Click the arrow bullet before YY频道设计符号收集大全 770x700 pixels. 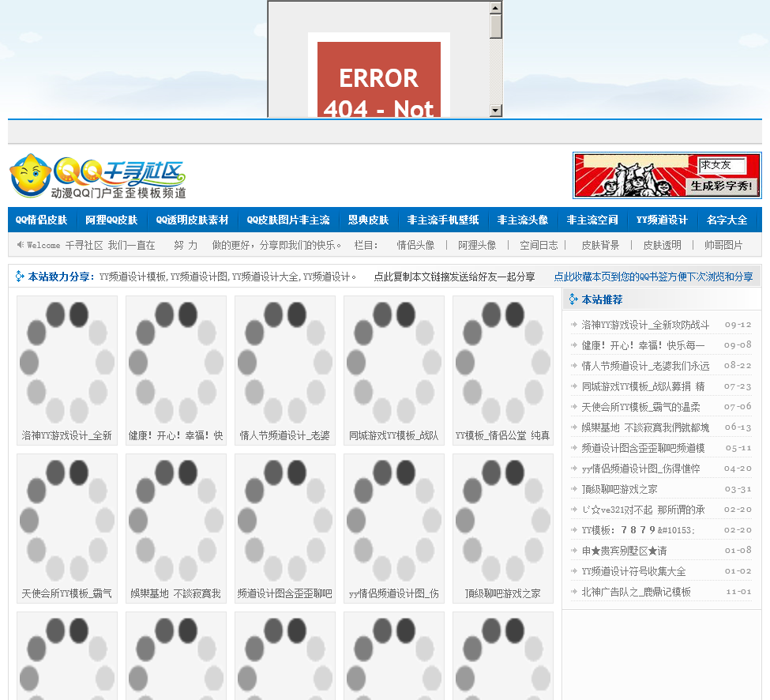573,570
